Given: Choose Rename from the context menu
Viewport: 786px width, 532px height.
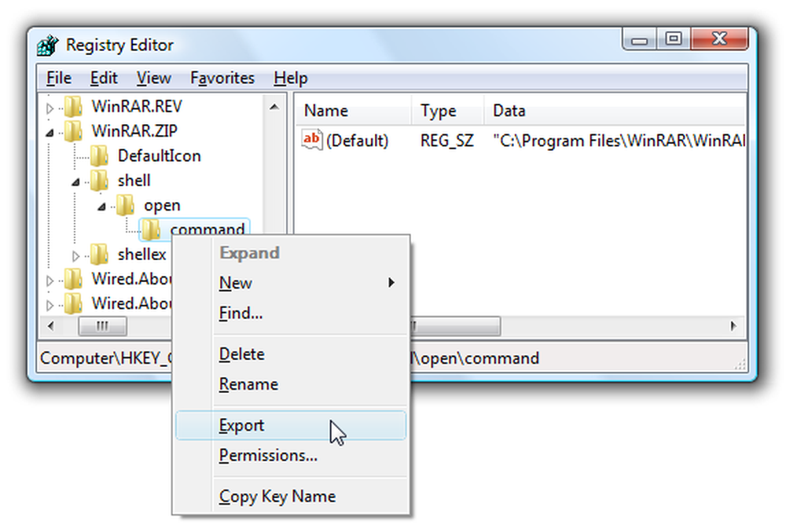Looking at the screenshot, I should [291, 384].
